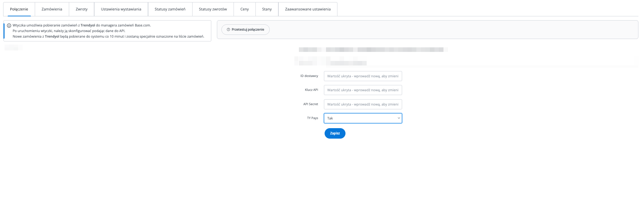Select the Ustawienia wystawiania tab
The height and width of the screenshot is (210, 644).
coord(121,9)
